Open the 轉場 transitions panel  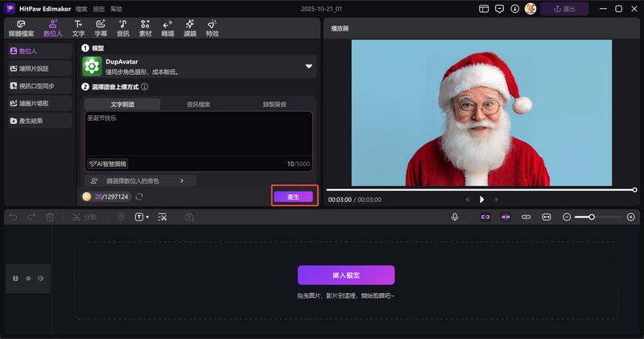tap(167, 28)
